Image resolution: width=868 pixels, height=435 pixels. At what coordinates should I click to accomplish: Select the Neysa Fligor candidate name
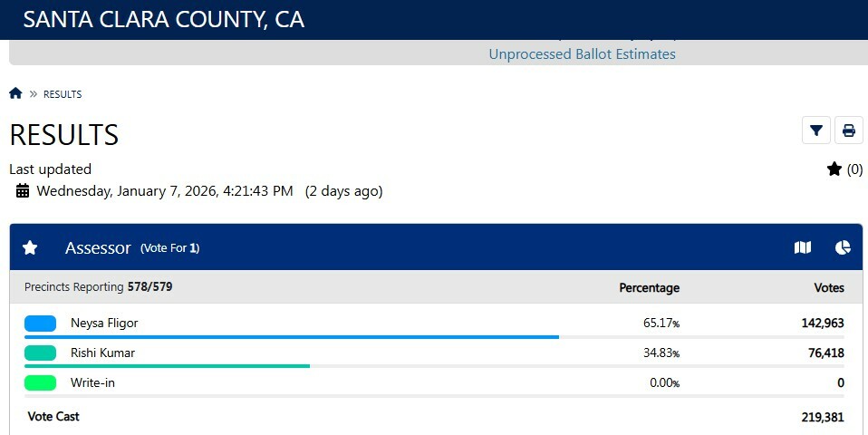click(x=104, y=324)
